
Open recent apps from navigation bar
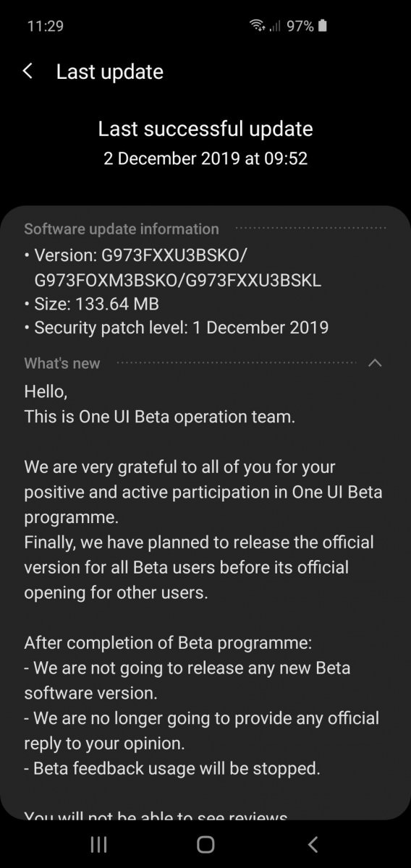tap(98, 843)
